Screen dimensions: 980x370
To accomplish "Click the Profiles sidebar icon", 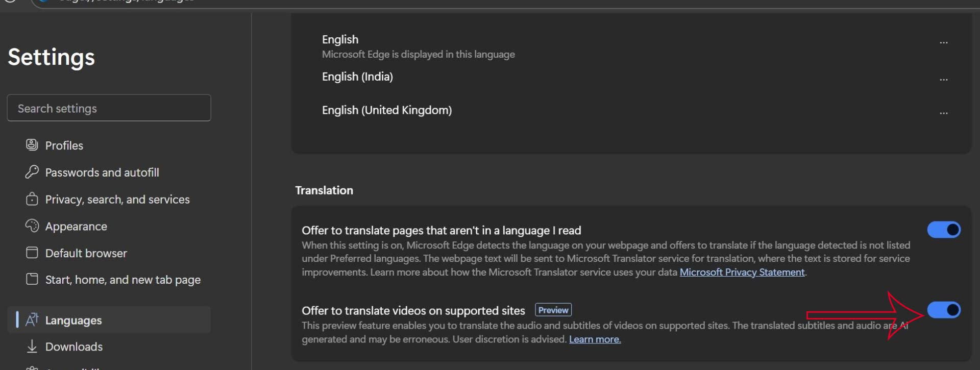I will click(32, 145).
